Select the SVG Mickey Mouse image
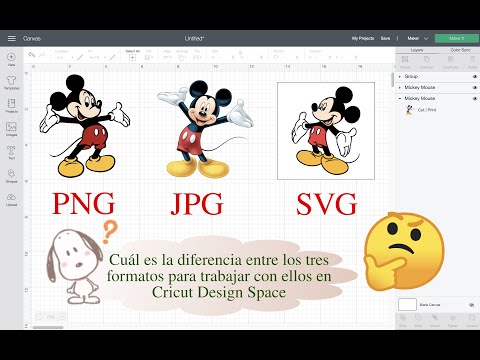The width and height of the screenshot is (480, 360). (326, 131)
